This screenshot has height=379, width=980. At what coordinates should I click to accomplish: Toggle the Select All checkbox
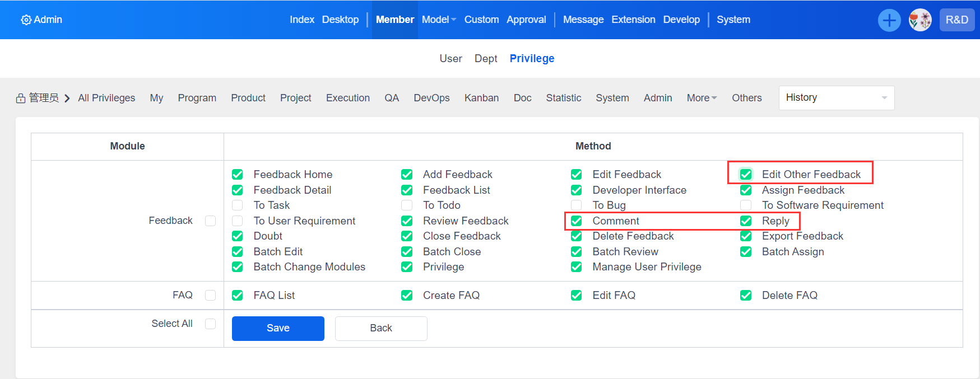pyautogui.click(x=210, y=324)
